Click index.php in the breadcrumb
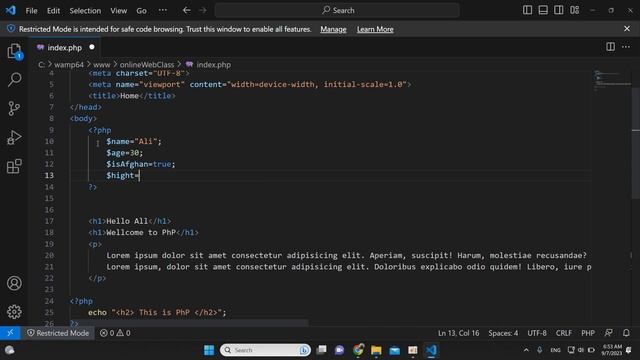 (213, 64)
